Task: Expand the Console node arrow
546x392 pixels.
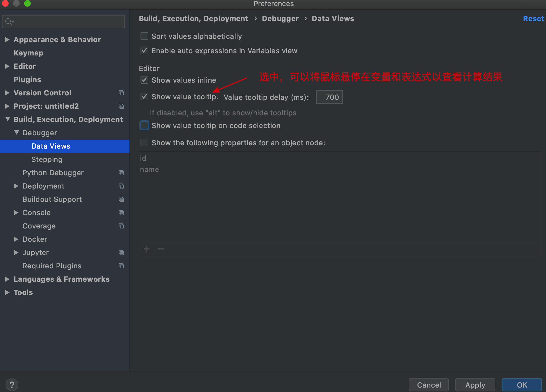Action: [16, 213]
